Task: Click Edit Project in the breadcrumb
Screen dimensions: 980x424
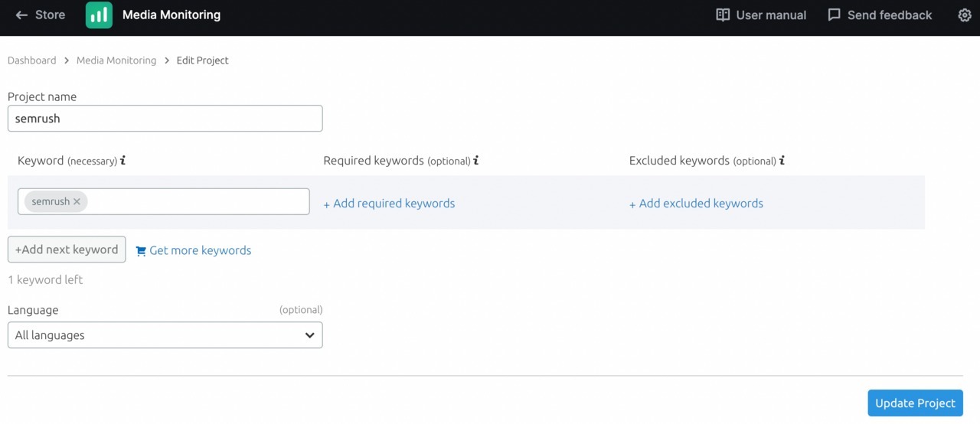Action: pyautogui.click(x=203, y=60)
